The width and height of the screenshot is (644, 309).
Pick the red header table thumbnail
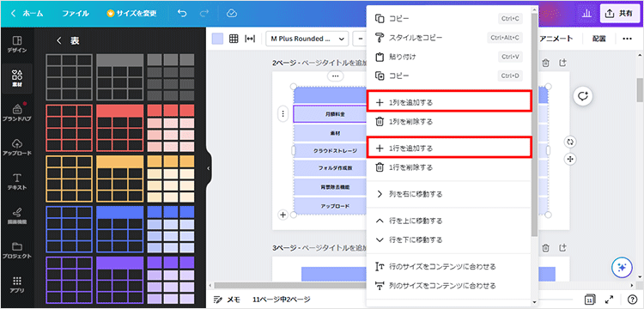pyautogui.click(x=120, y=128)
